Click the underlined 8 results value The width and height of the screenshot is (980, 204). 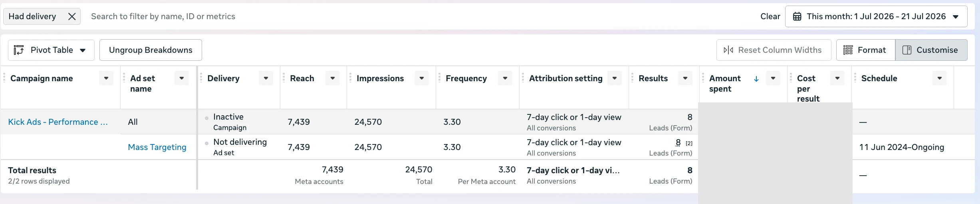click(x=678, y=142)
